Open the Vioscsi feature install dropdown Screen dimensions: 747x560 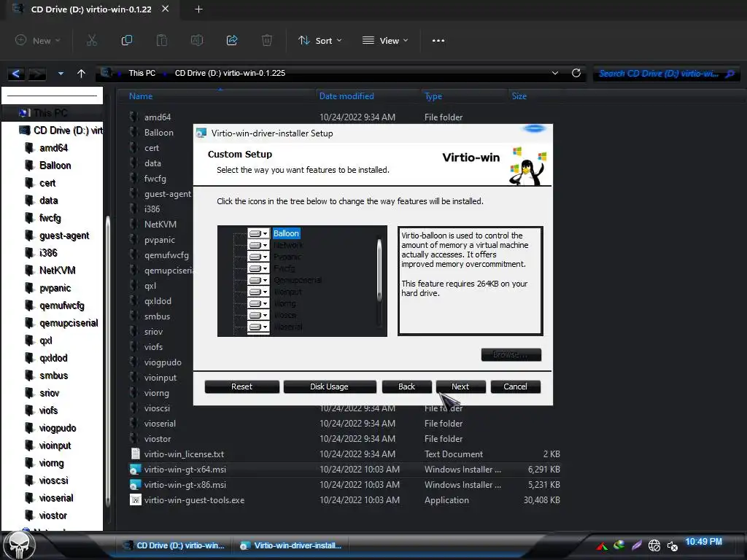258,315
